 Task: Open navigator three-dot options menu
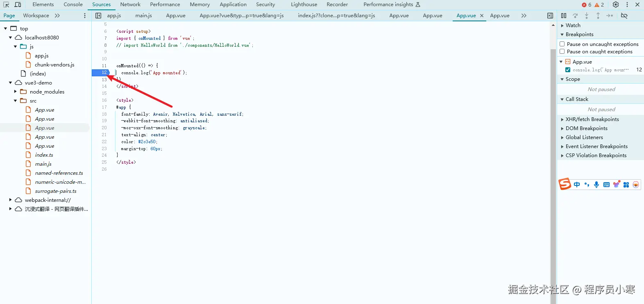pyautogui.click(x=85, y=16)
